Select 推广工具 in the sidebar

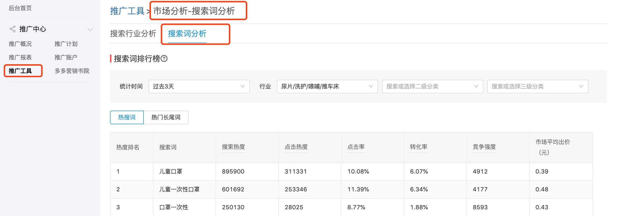pyautogui.click(x=20, y=71)
